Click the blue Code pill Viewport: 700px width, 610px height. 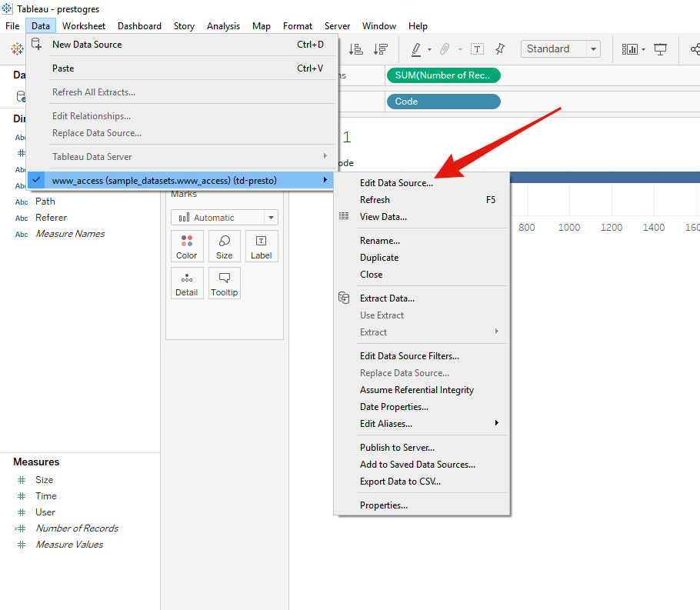tap(443, 102)
